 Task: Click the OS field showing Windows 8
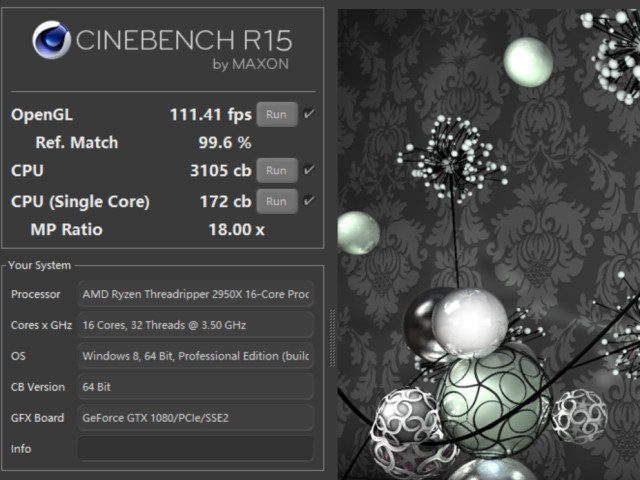[x=195, y=356]
